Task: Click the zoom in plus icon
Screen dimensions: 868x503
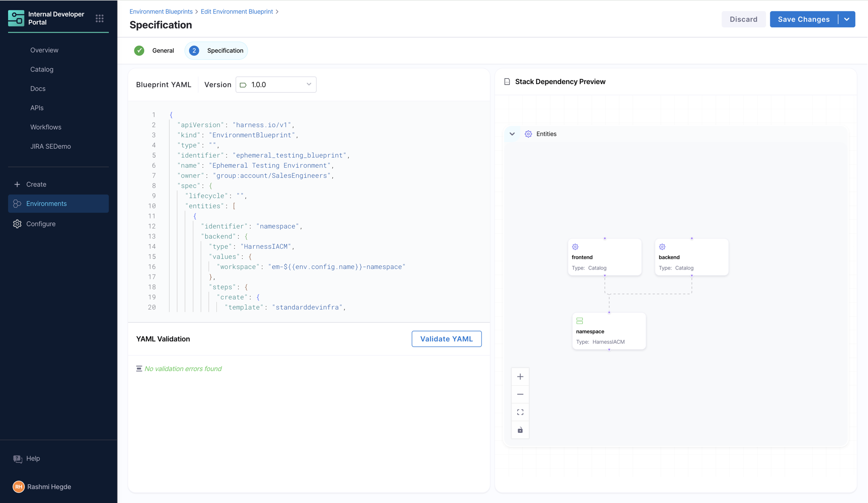Action: [520, 377]
